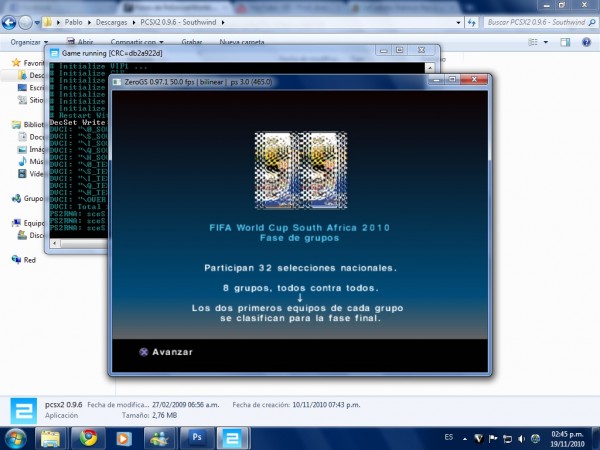Open the address bar history dropdown
The height and width of the screenshot is (450, 600).
458,23
